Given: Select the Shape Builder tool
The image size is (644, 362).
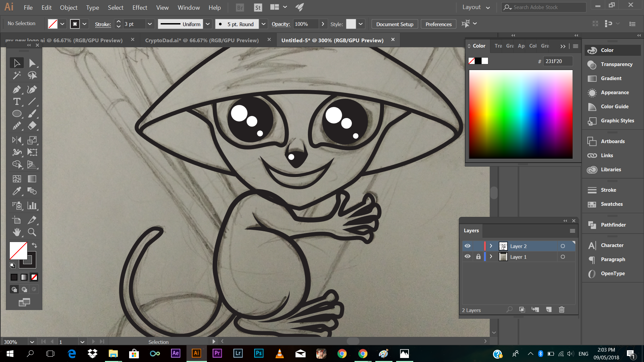Looking at the screenshot, I should pyautogui.click(x=16, y=164).
